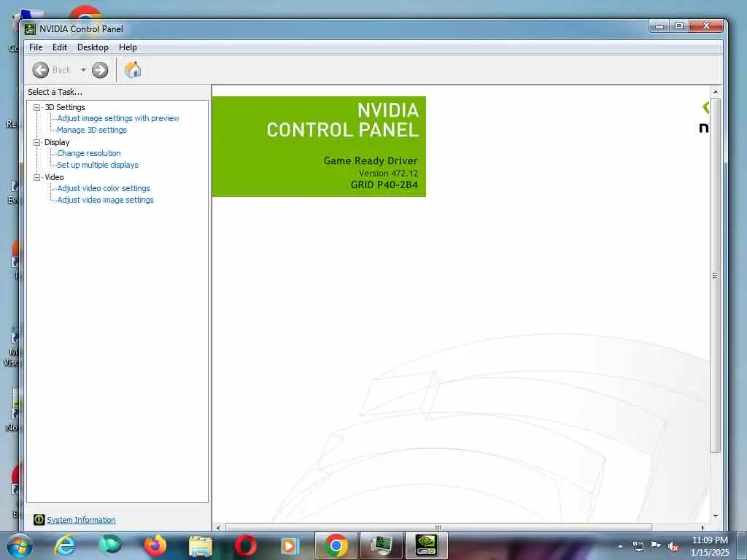Click the vertical scrollbar up arrow

point(715,91)
